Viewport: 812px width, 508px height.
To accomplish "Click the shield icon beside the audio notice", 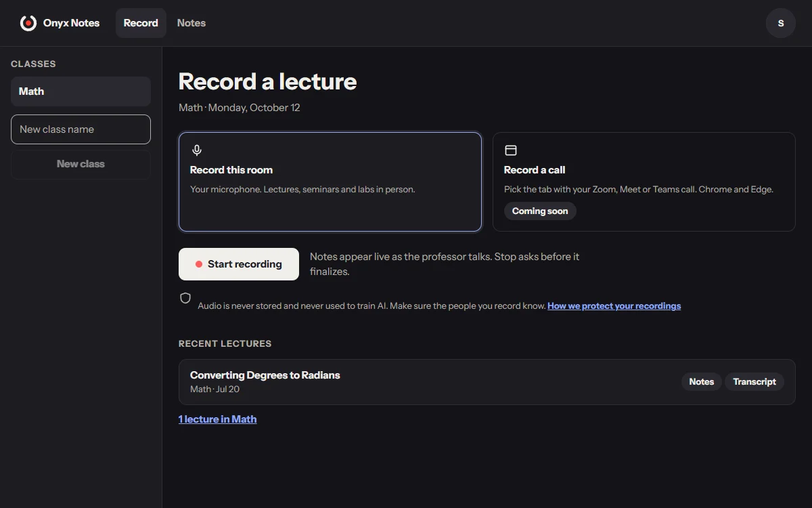I will [185, 298].
